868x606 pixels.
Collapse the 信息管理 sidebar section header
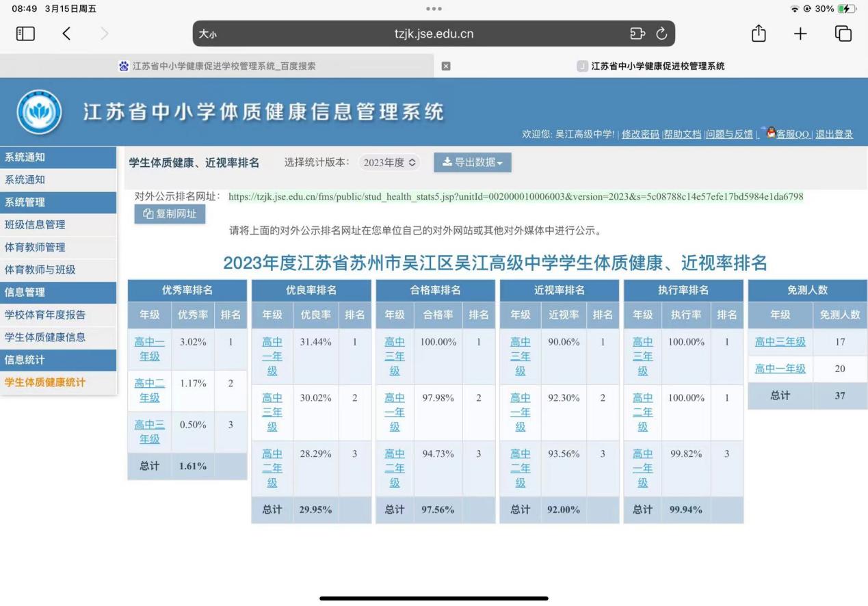(58, 292)
